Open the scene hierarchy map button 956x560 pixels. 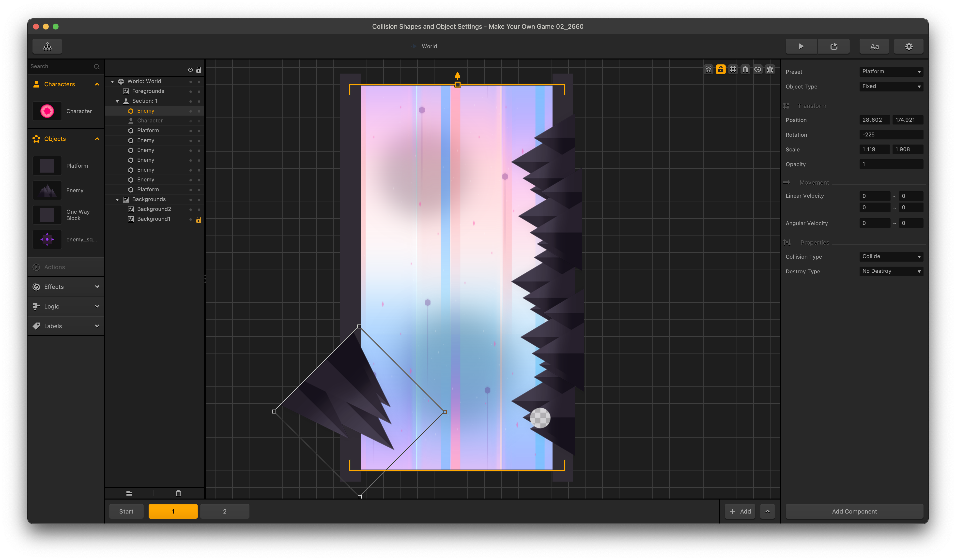(47, 46)
